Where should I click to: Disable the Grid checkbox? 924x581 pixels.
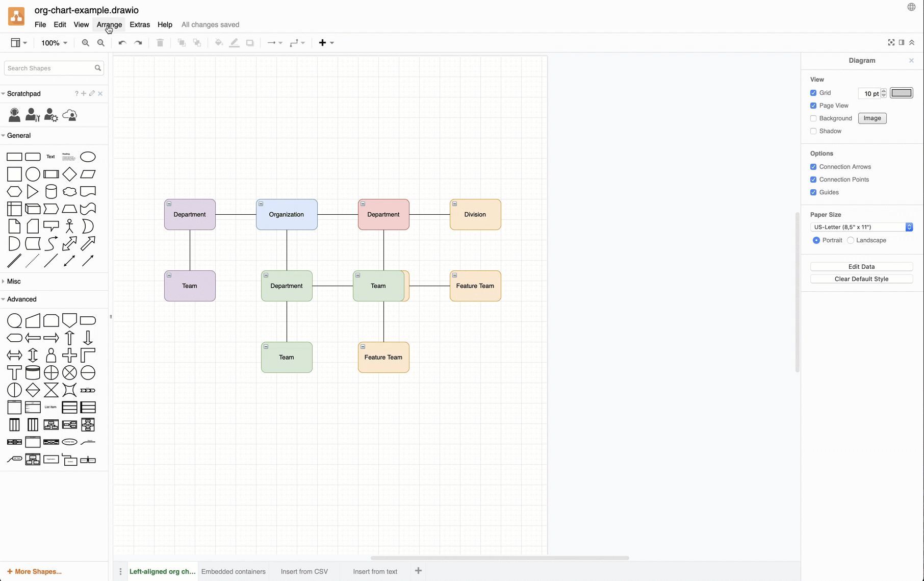814,92
